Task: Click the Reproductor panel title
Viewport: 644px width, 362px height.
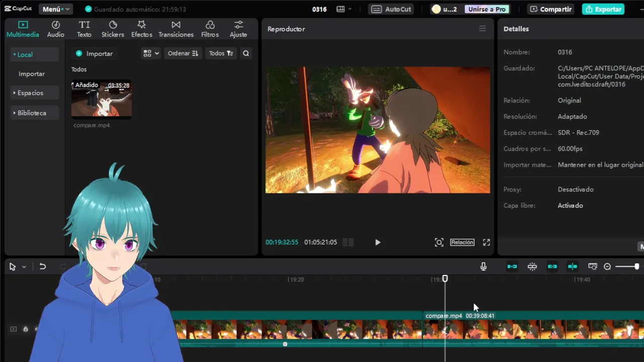Action: 286,29
